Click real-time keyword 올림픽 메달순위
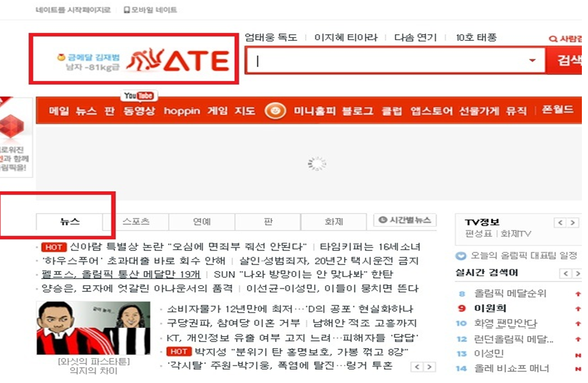This screenshot has height=383, width=588. pyautogui.click(x=510, y=293)
